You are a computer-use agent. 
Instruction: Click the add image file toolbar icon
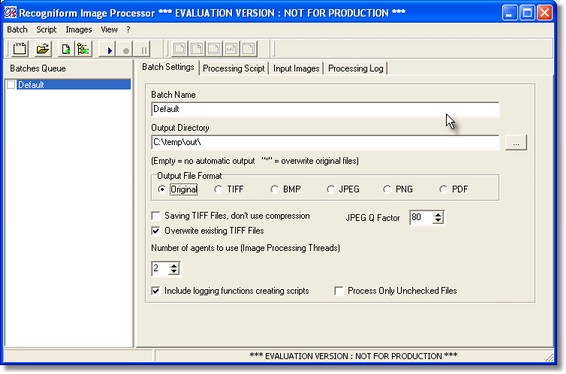(x=65, y=49)
